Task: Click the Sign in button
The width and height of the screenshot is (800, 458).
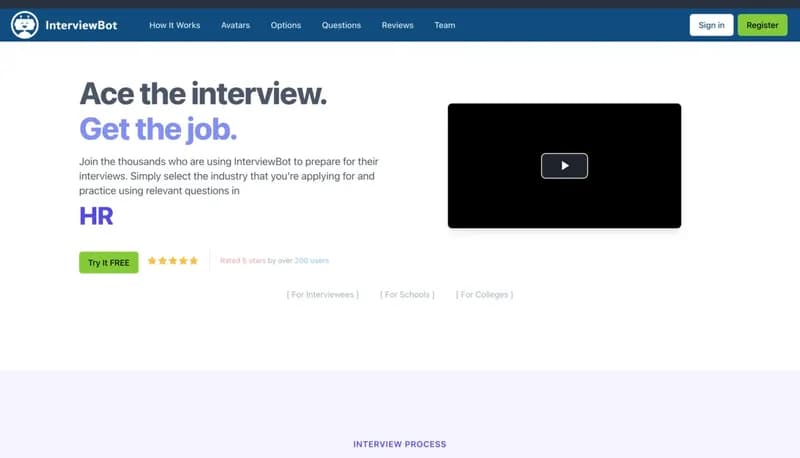Action: (711, 25)
